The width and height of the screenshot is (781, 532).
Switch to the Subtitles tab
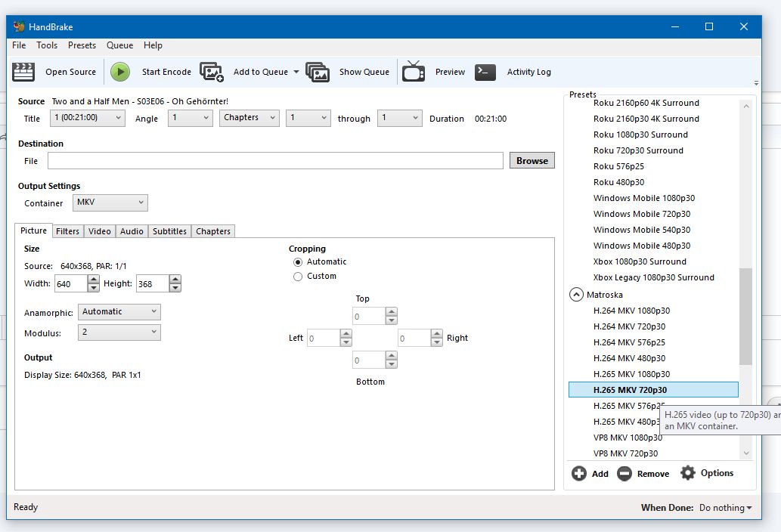coord(170,231)
